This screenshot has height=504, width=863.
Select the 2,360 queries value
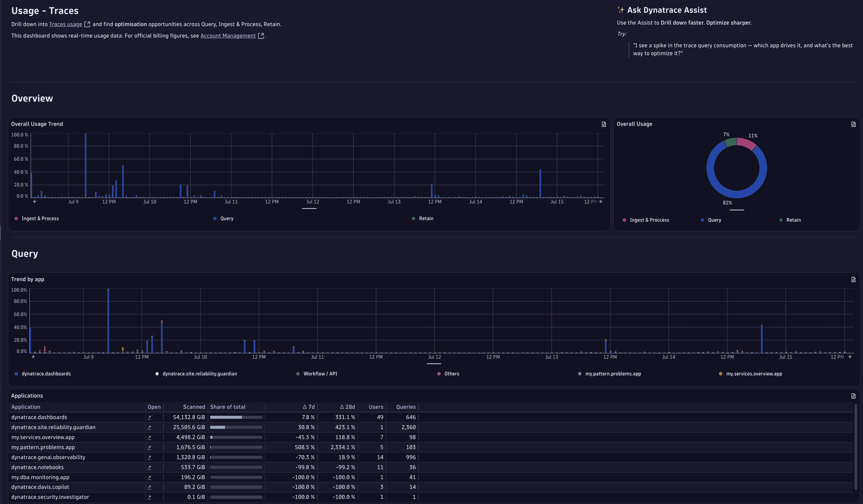click(408, 427)
